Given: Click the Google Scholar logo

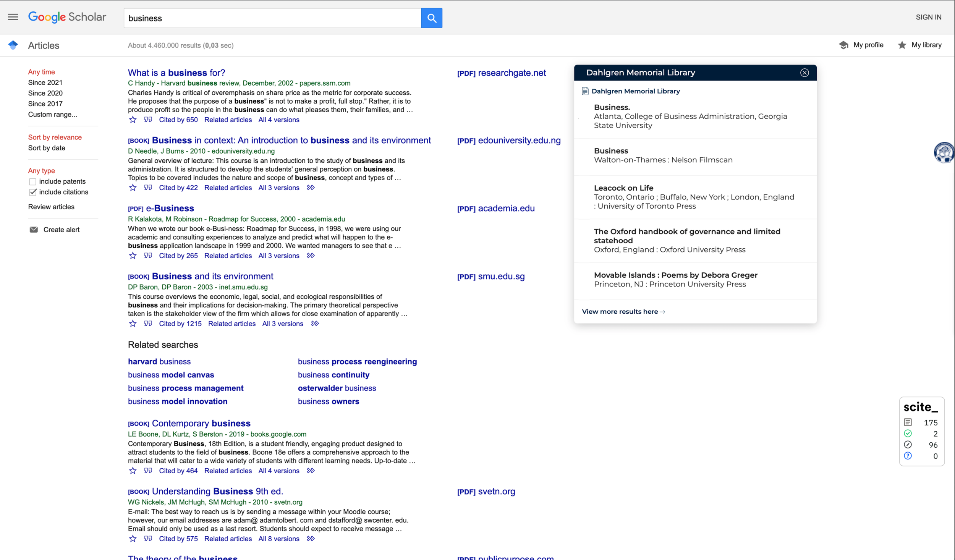Looking at the screenshot, I should (x=67, y=17).
